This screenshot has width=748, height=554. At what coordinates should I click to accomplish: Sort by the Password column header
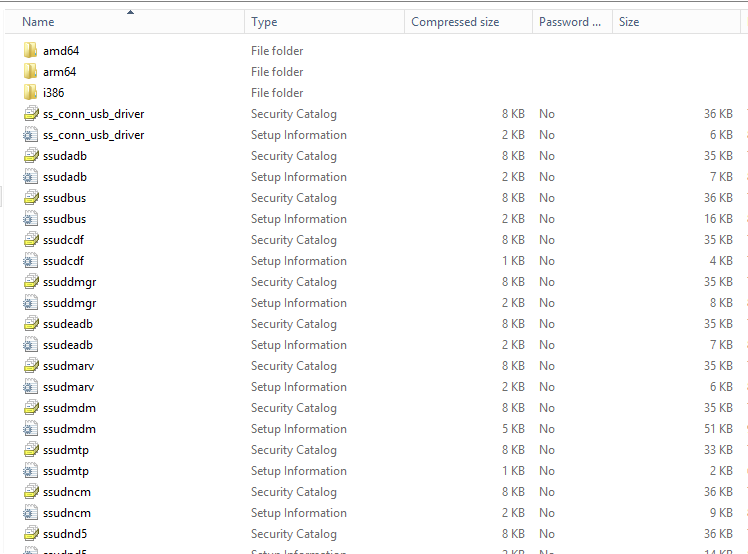[569, 22]
